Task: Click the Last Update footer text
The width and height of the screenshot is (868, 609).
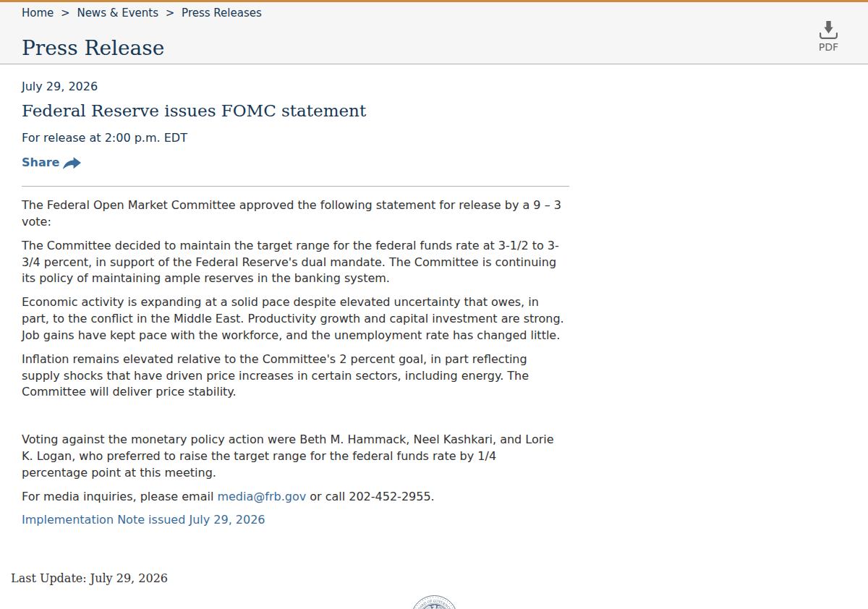Action: click(89, 578)
